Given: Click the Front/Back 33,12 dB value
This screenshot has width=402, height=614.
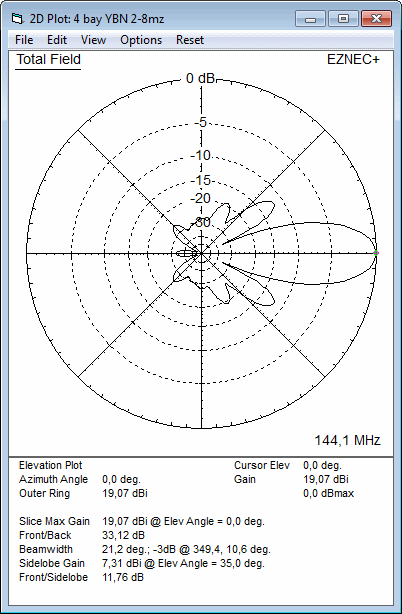Looking at the screenshot, I should [123, 535].
